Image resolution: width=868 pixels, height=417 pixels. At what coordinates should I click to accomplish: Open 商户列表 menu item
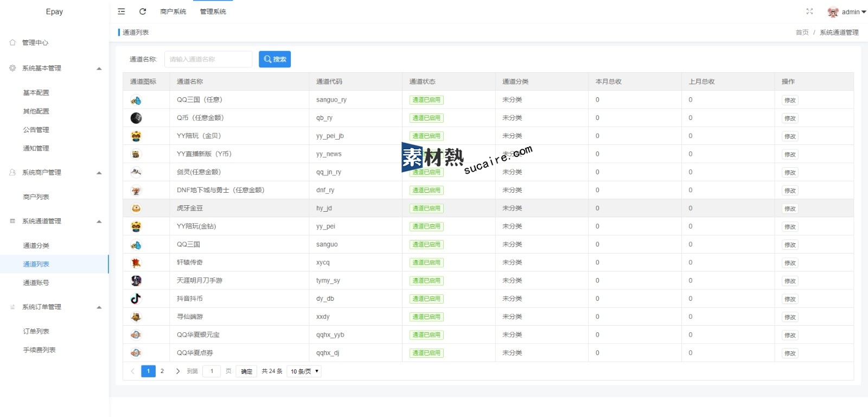(36, 197)
